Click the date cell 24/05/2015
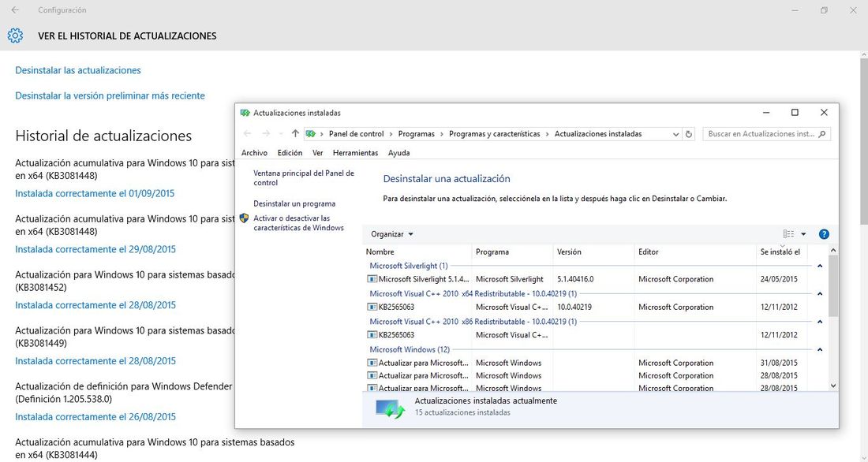 [779, 279]
